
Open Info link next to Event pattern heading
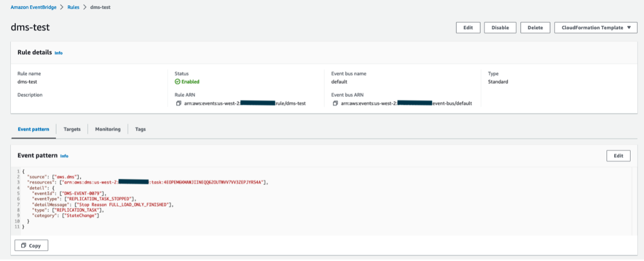point(64,156)
